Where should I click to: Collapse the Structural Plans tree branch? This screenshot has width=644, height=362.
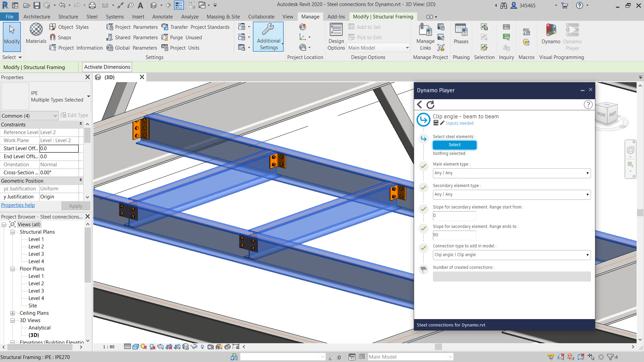click(12, 232)
